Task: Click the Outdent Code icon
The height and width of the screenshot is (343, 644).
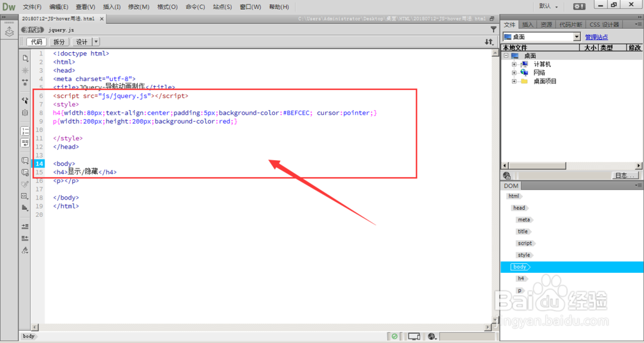Action: point(25,238)
